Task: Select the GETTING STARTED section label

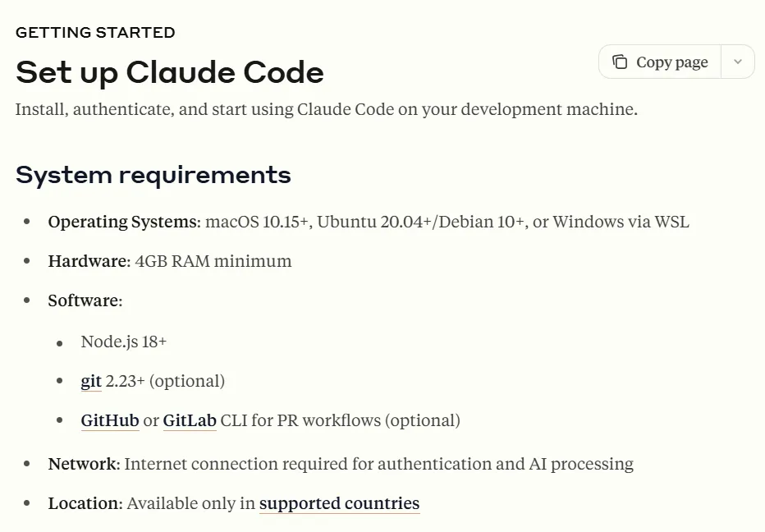Action: tap(95, 33)
